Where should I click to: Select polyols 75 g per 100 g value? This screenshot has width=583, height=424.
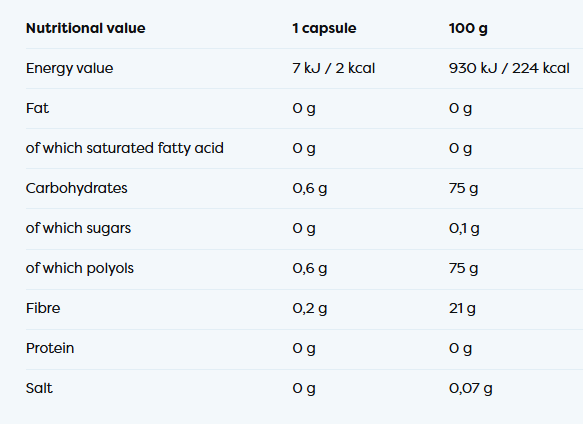point(463,268)
